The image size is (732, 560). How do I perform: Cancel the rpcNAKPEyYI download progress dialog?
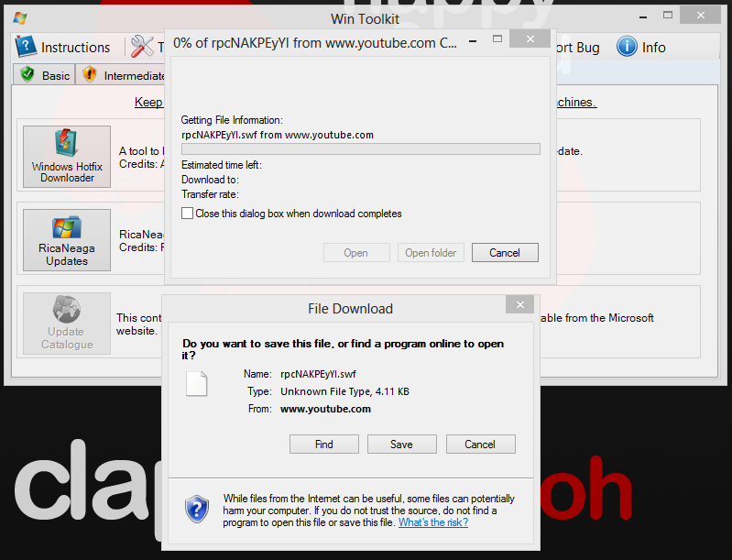click(505, 253)
